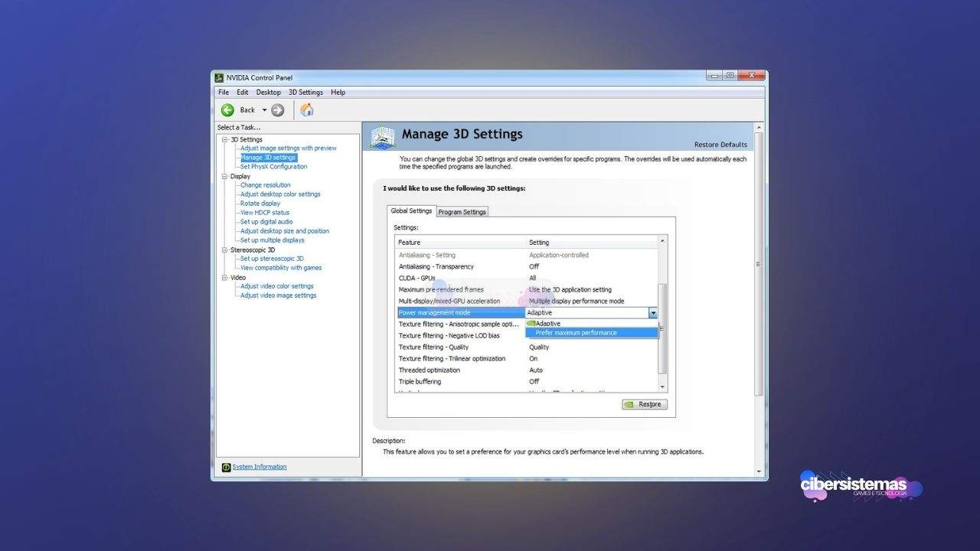Click the Restore button
This screenshot has width=980, height=551.
(x=645, y=404)
